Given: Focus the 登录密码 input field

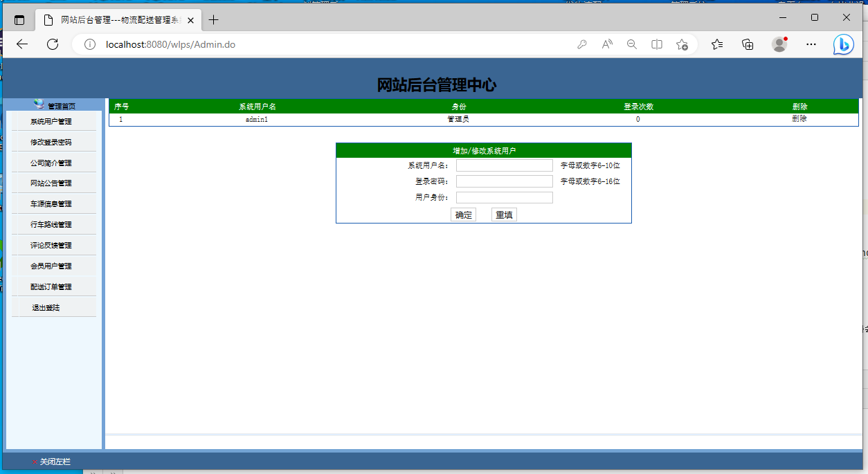Looking at the screenshot, I should (x=504, y=181).
